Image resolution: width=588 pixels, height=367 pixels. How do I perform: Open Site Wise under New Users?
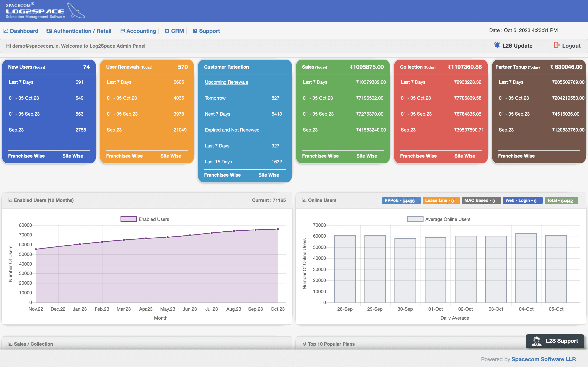[73, 156]
